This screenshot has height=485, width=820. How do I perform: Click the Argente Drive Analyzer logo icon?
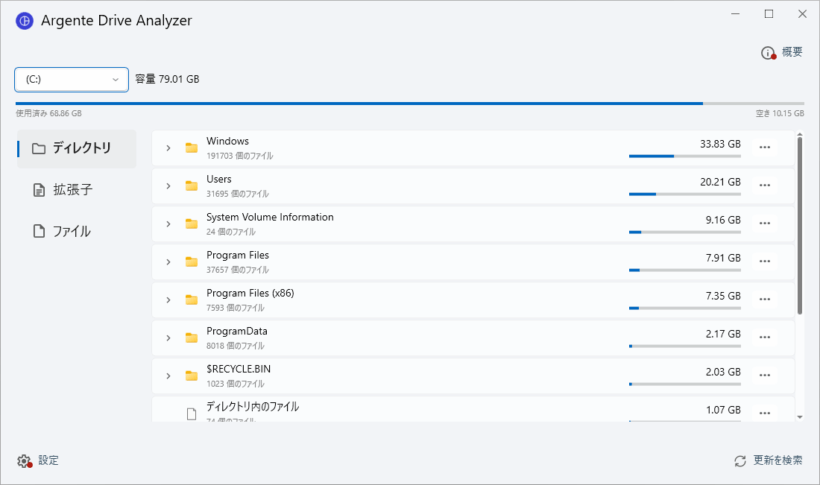point(25,21)
